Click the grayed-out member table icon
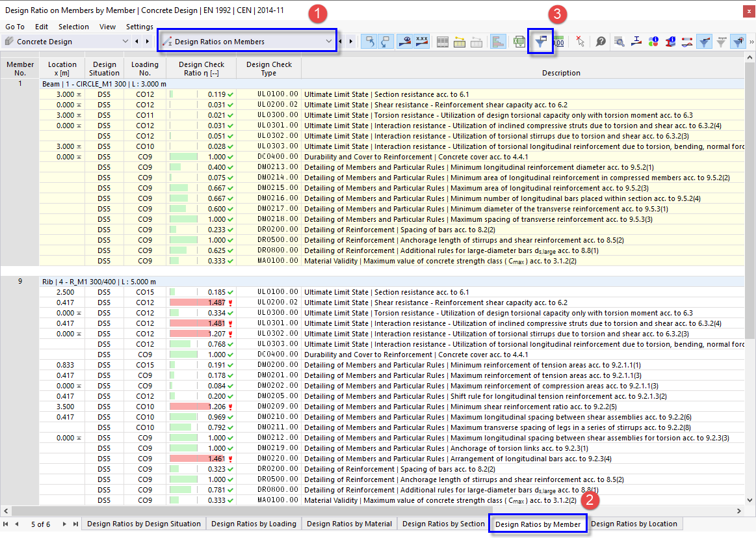Screen dimensions: 756x538 click(x=476, y=42)
